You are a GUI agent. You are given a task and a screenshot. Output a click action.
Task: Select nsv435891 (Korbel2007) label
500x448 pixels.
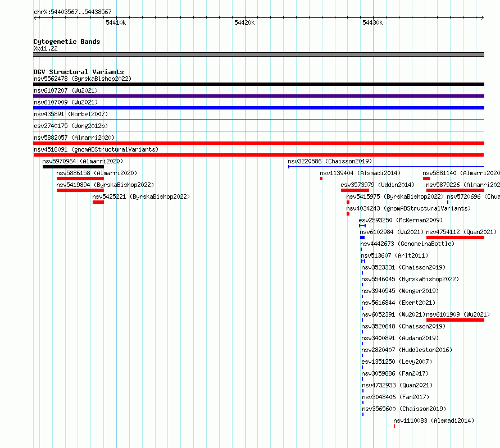tap(71, 114)
